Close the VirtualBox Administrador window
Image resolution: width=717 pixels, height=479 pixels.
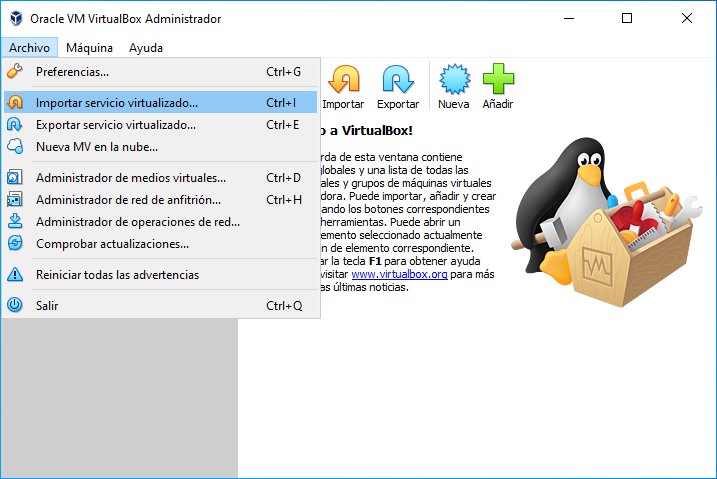[x=687, y=18]
